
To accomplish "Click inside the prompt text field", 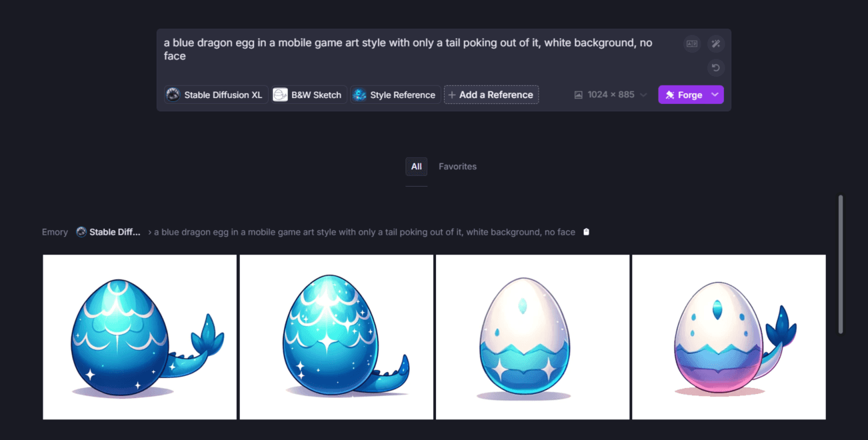I will click(x=417, y=49).
